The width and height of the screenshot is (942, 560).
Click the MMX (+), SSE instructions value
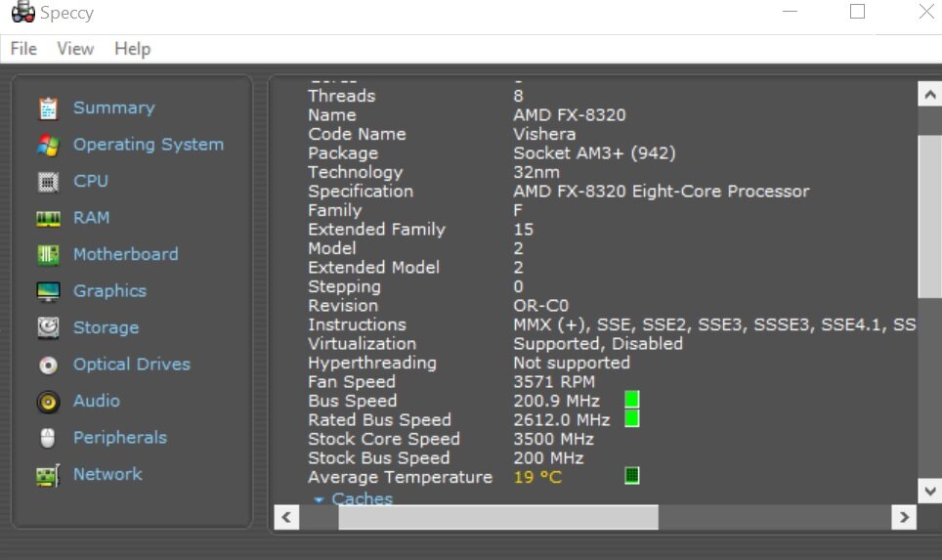[714, 325]
